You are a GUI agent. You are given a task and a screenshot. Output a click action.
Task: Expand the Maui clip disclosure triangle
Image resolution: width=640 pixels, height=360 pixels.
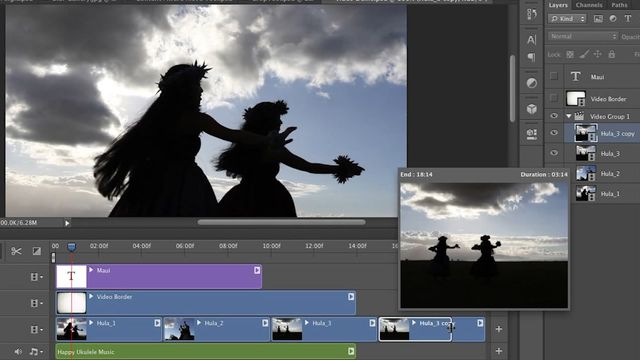pos(91,270)
